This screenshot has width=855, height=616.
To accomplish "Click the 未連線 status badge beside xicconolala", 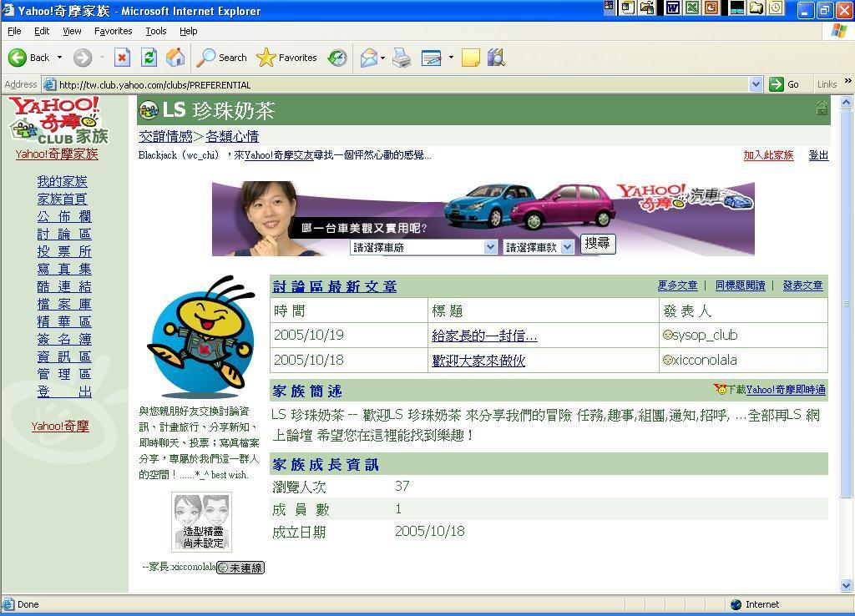I will point(240,568).
